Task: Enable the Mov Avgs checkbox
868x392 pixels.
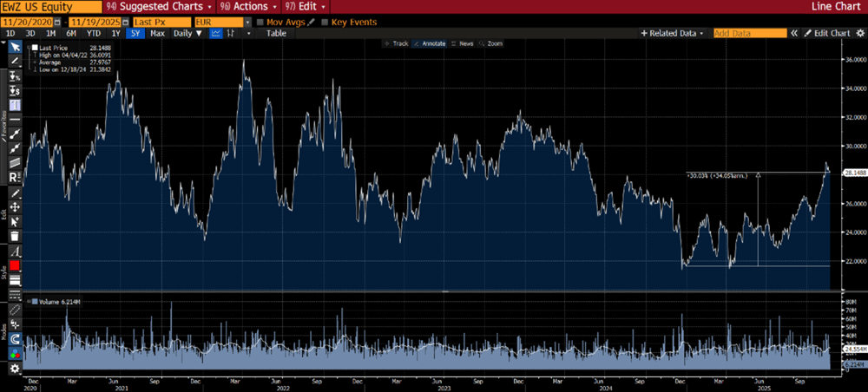Action: tap(260, 21)
